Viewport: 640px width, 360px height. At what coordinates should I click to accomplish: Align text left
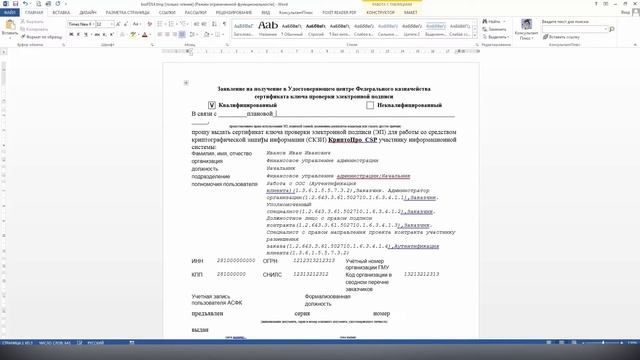(x=160, y=35)
